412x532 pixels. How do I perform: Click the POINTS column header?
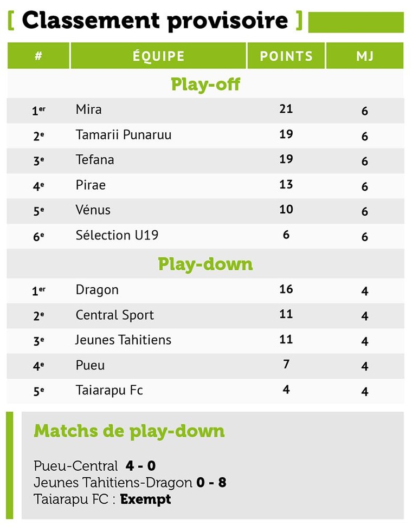[x=286, y=56]
